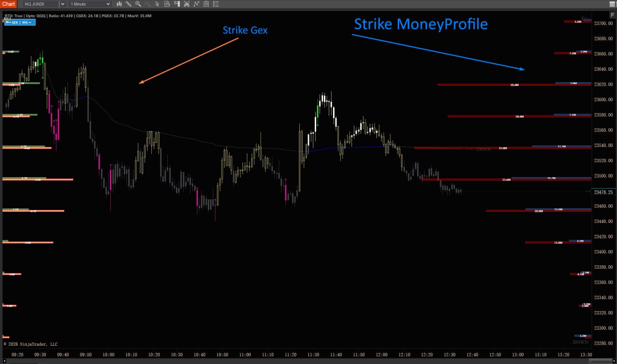The height and width of the screenshot is (364, 617).
Task: Open the bar type chart style icon
Action: coord(119,4)
